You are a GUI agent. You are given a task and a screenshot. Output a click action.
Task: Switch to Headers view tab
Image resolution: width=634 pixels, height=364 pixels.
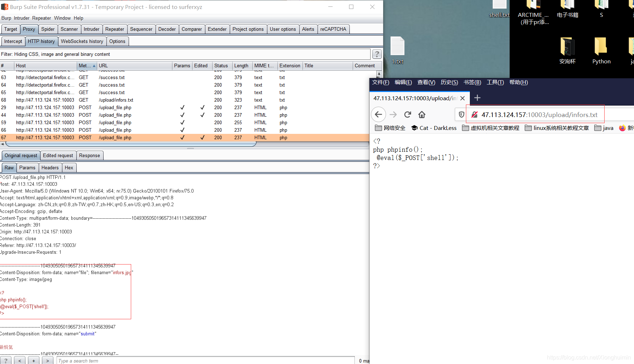click(x=50, y=168)
